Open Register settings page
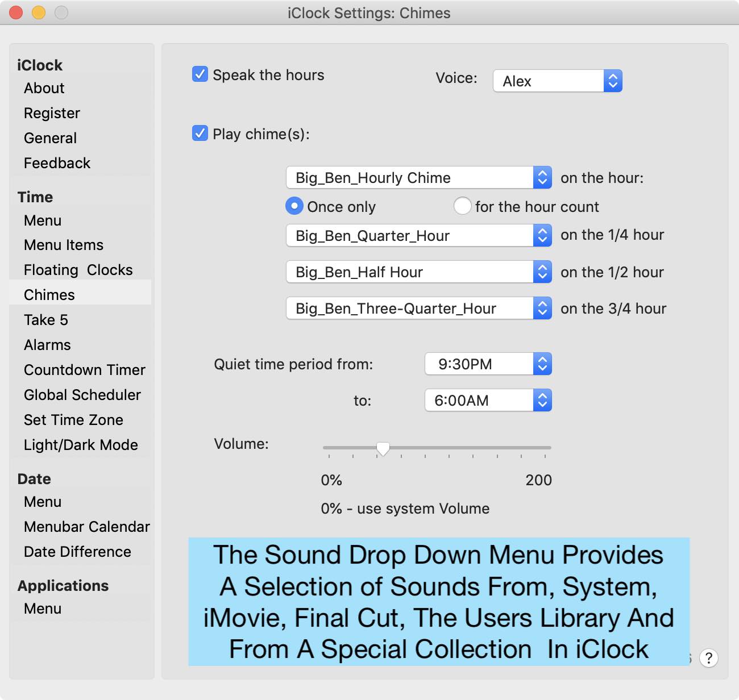The image size is (739, 700). (x=52, y=113)
